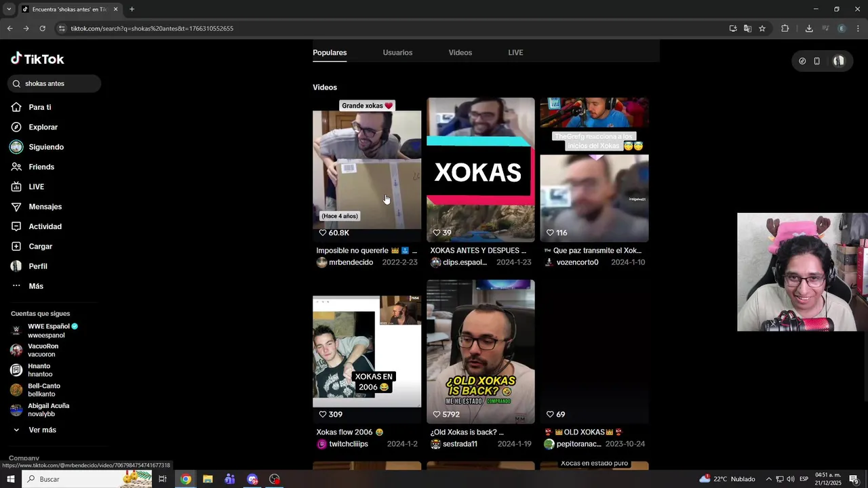Screen dimensions: 868x488
Task: Reload the TikTok page
Action: pos(42,28)
